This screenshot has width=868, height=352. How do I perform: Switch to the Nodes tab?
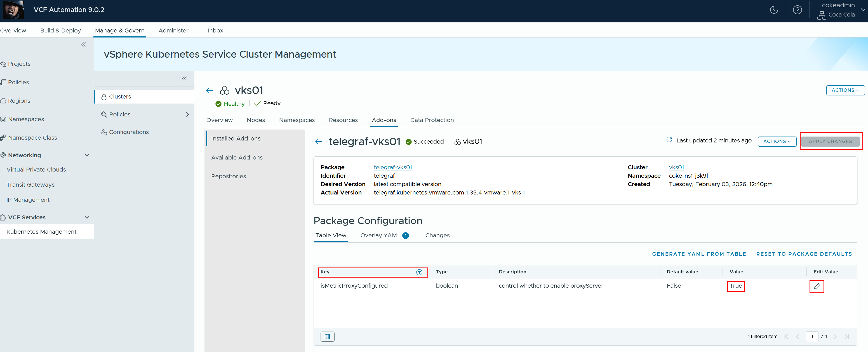coord(256,120)
